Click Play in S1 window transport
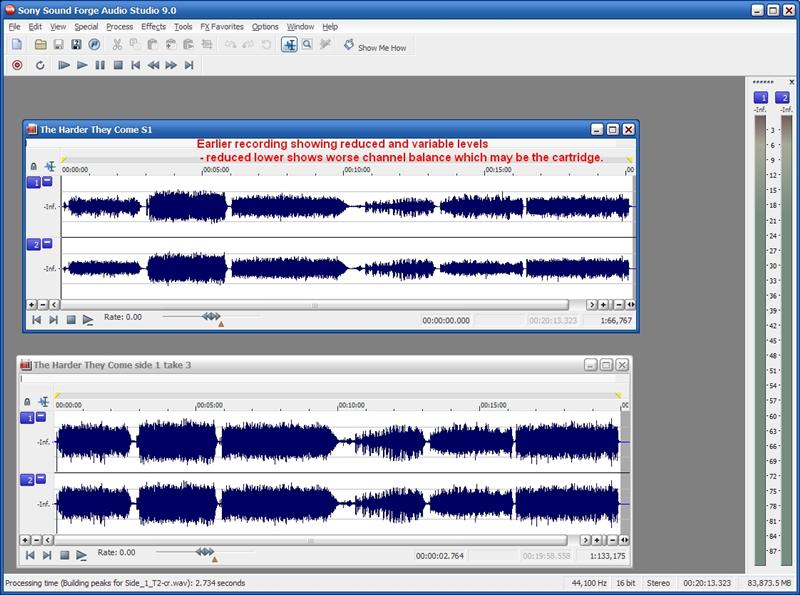Viewport: 800px width, 595px height. [88, 319]
